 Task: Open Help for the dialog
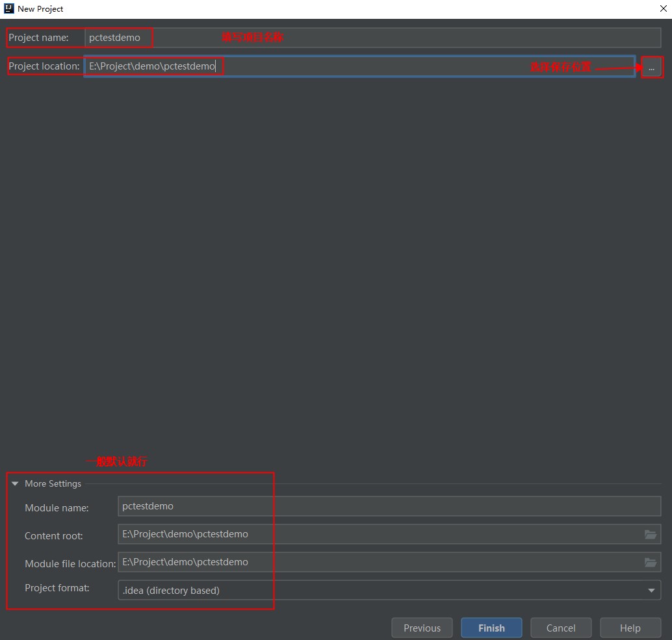(630, 628)
